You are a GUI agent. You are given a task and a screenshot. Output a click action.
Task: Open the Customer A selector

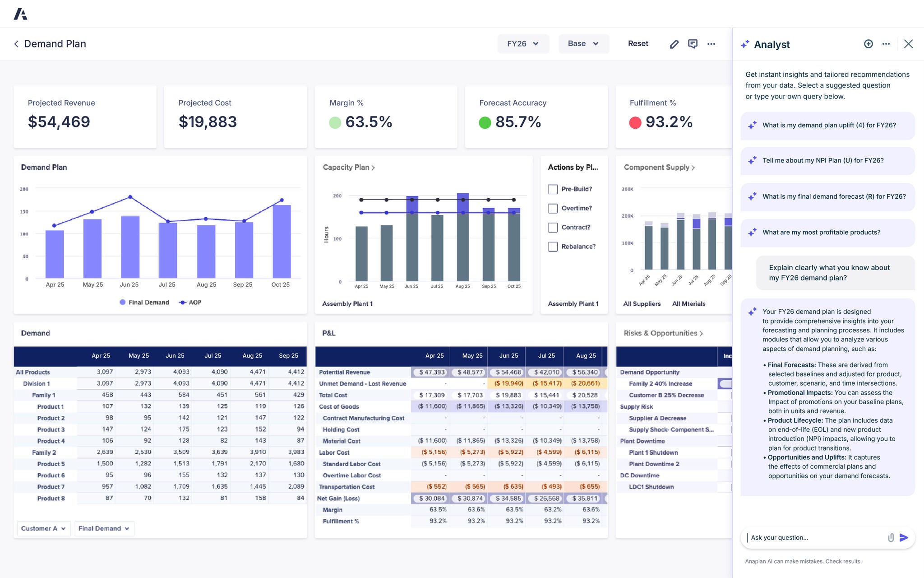click(x=43, y=528)
